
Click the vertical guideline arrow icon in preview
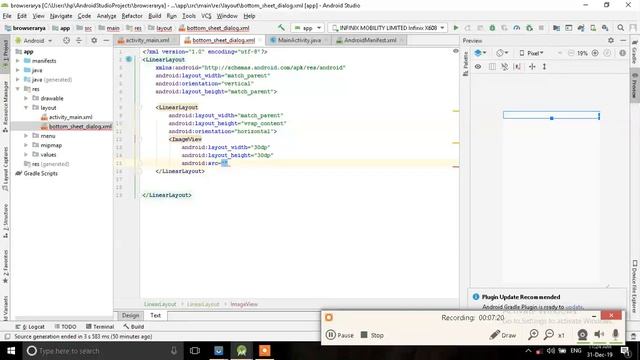pos(544,66)
